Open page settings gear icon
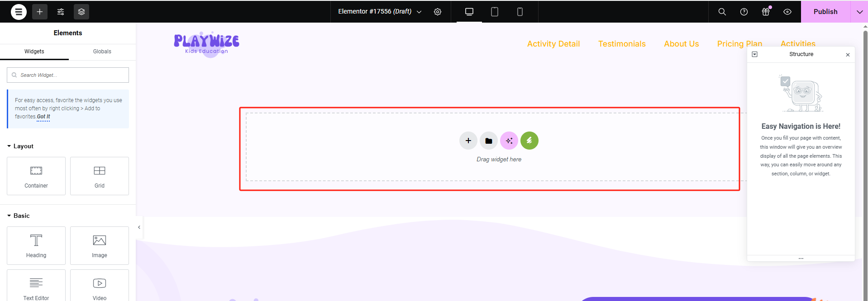868x301 pixels. point(438,12)
